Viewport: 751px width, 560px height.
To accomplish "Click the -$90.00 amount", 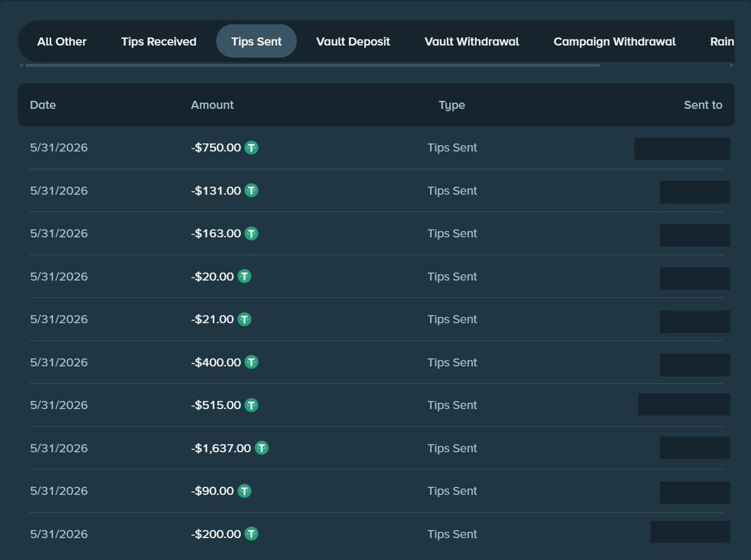I will pyautogui.click(x=212, y=491).
